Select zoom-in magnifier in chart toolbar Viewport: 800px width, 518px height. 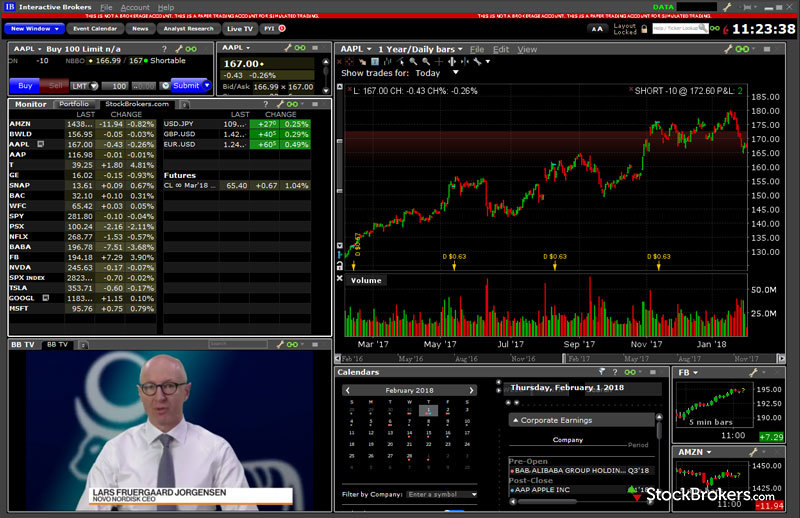click(413, 62)
